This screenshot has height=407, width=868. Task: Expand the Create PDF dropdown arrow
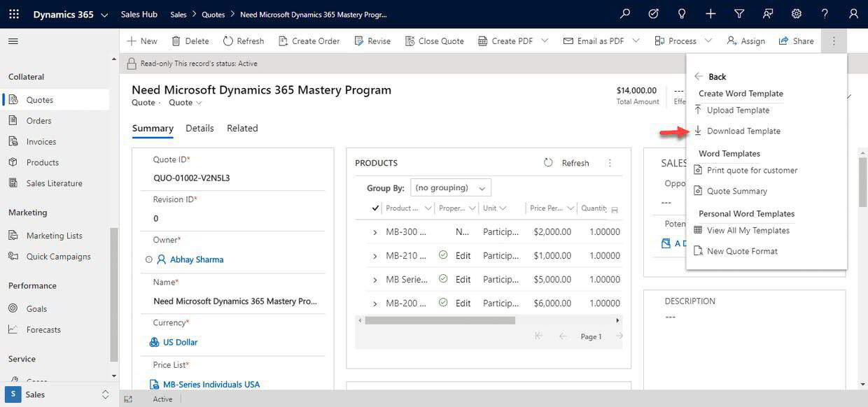545,41
